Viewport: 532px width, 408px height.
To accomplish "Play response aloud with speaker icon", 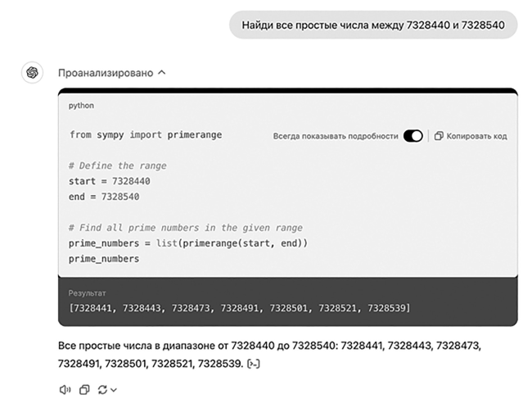I will (x=65, y=390).
